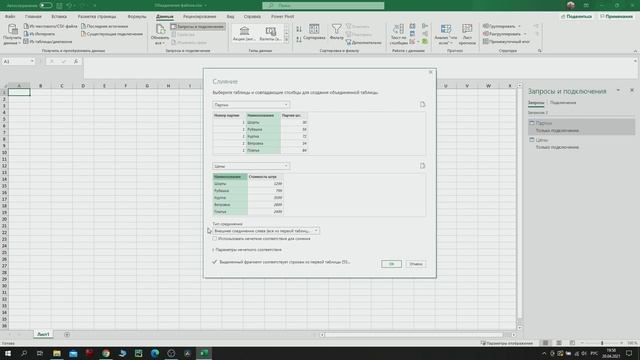Viewport: 640px width, 360px height.
Task: Open Existing Connections in the ribbon
Action: 111,34
